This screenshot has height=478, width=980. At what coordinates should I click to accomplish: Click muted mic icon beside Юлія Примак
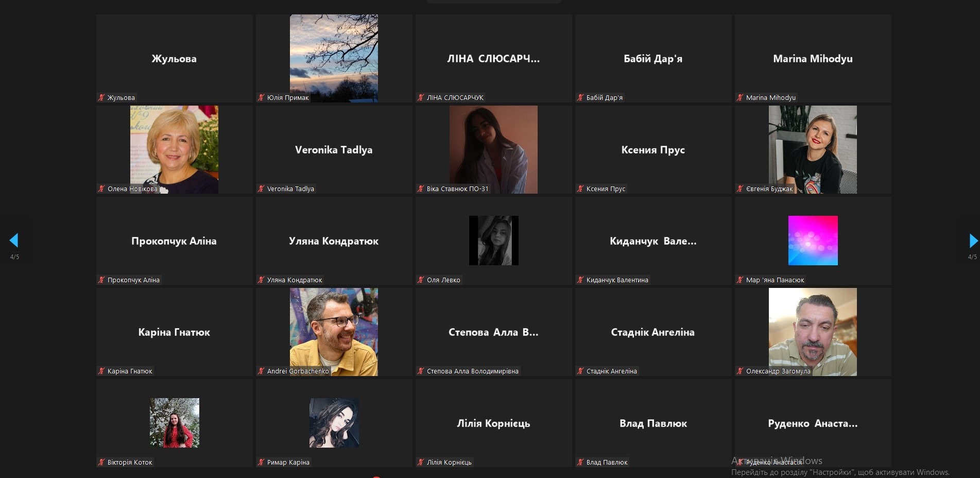pos(261,97)
